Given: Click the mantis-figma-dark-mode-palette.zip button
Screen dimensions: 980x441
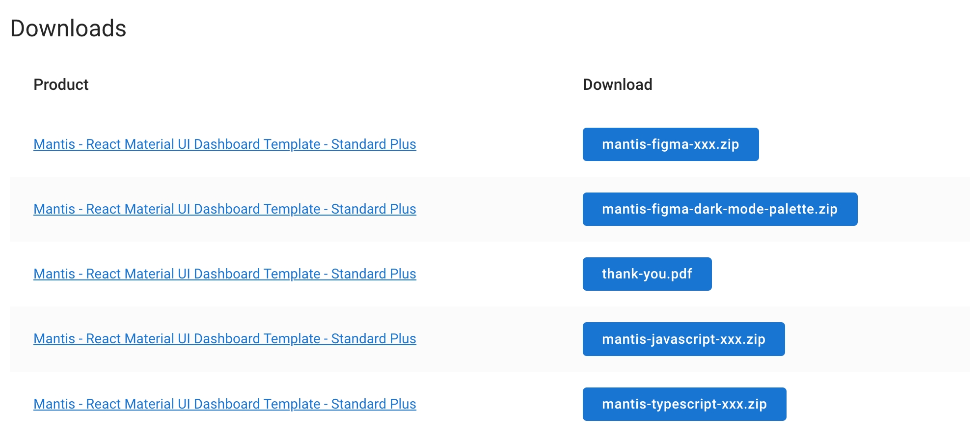Looking at the screenshot, I should [x=719, y=209].
